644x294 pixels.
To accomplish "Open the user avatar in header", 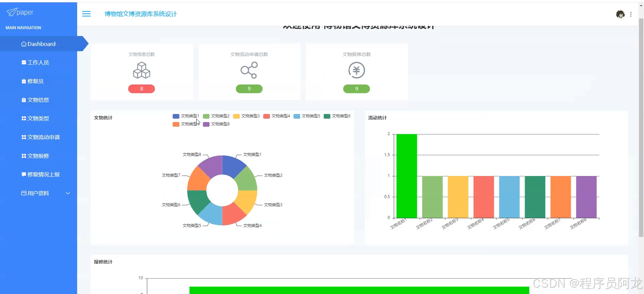I will [x=620, y=14].
